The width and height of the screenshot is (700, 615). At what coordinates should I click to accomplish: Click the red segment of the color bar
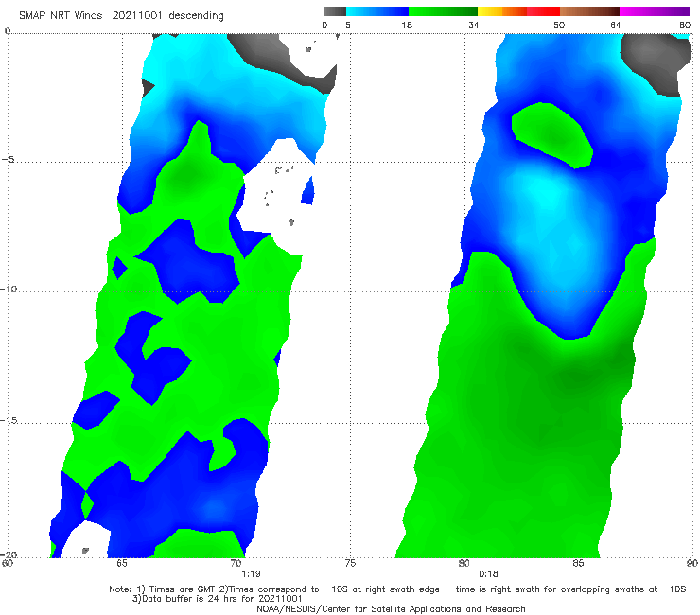[x=543, y=11]
